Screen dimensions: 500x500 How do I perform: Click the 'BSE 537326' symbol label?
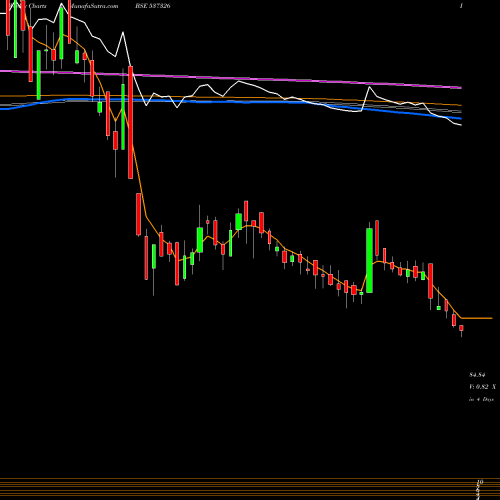(153, 6)
